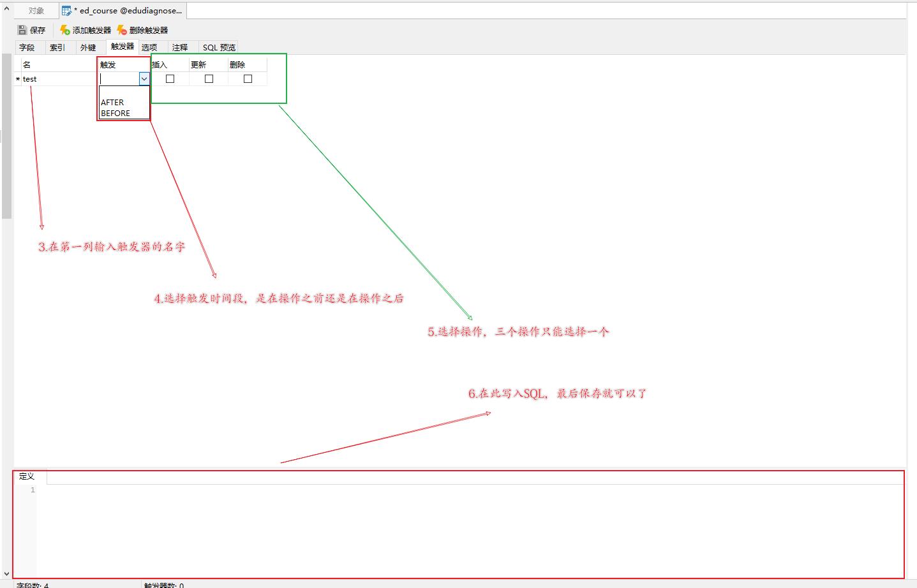Switch to the 对象 tab
This screenshot has width=917, height=588.
36,11
